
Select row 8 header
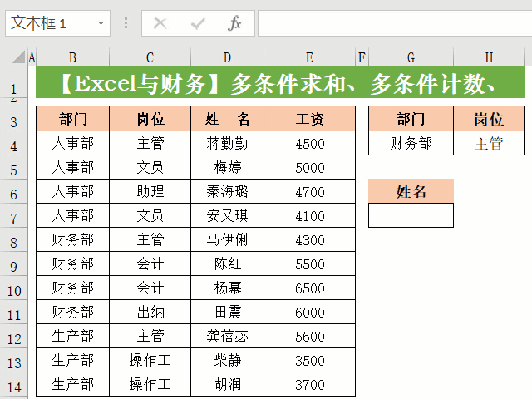click(13, 239)
